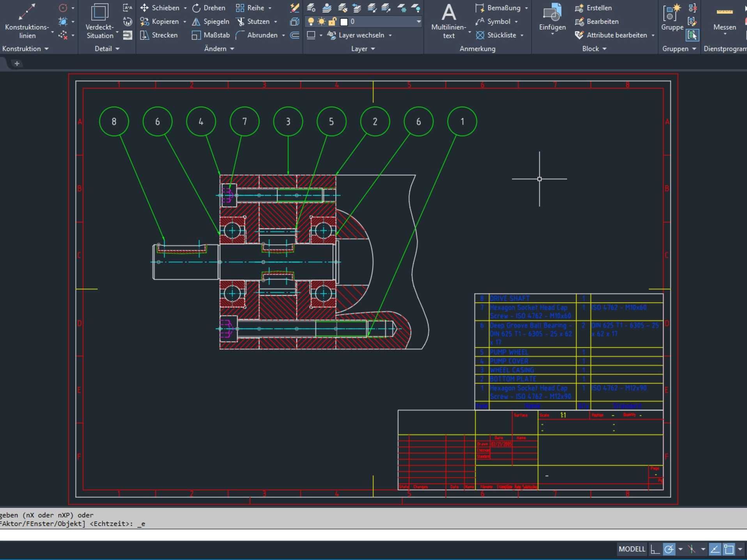
Task: Select the Stutzen trim tool
Action: [253, 21]
